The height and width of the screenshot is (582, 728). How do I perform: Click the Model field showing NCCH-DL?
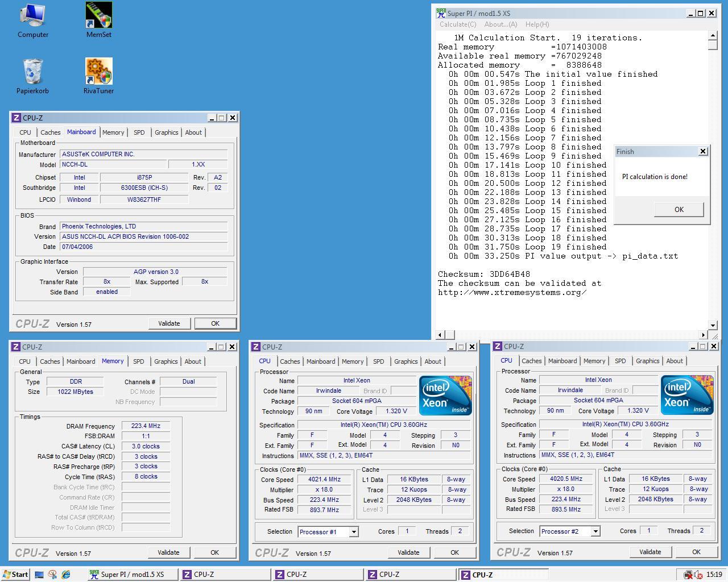click(114, 164)
